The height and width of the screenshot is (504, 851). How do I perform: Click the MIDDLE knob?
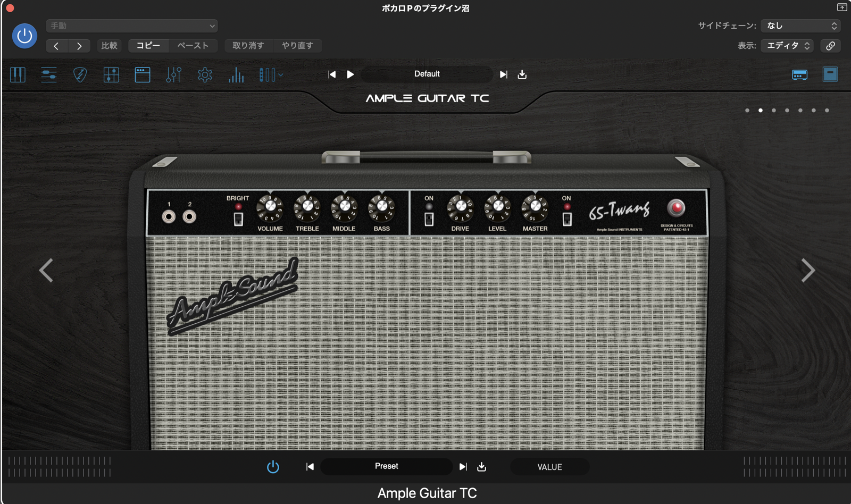[344, 208]
